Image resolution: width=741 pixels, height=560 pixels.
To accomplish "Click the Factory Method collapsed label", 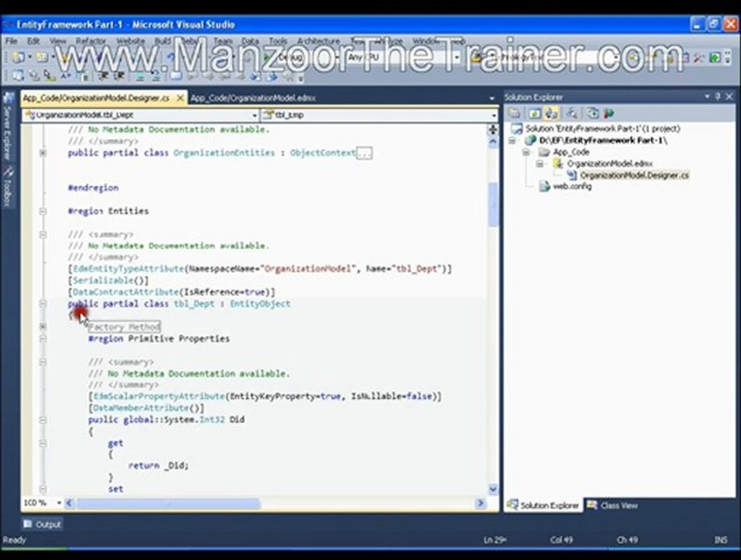I will coord(125,327).
